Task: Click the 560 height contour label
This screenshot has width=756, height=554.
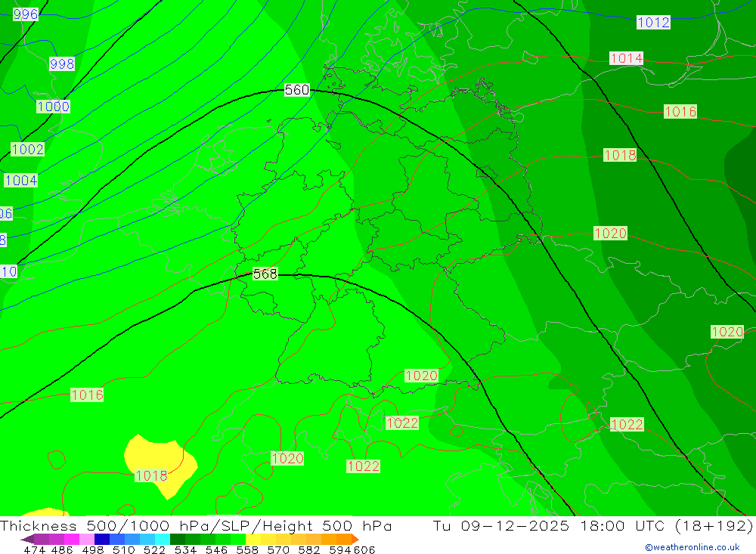Action: (x=297, y=90)
